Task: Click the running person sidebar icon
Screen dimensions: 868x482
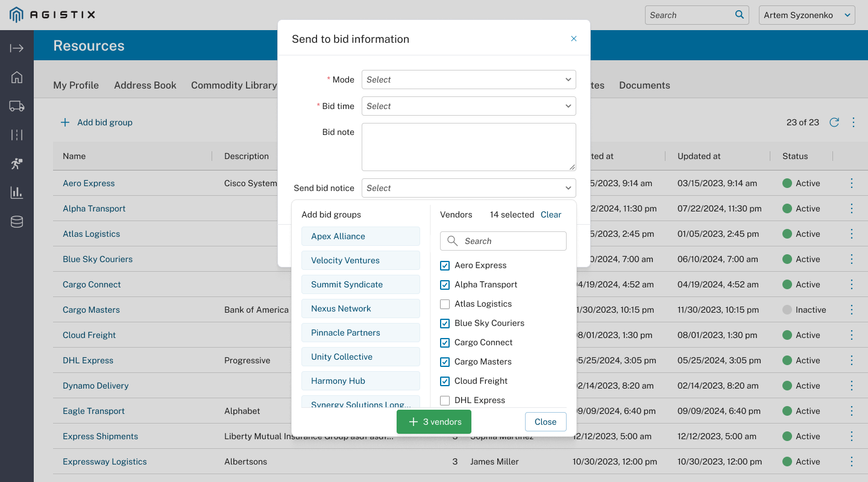Action: (x=17, y=164)
